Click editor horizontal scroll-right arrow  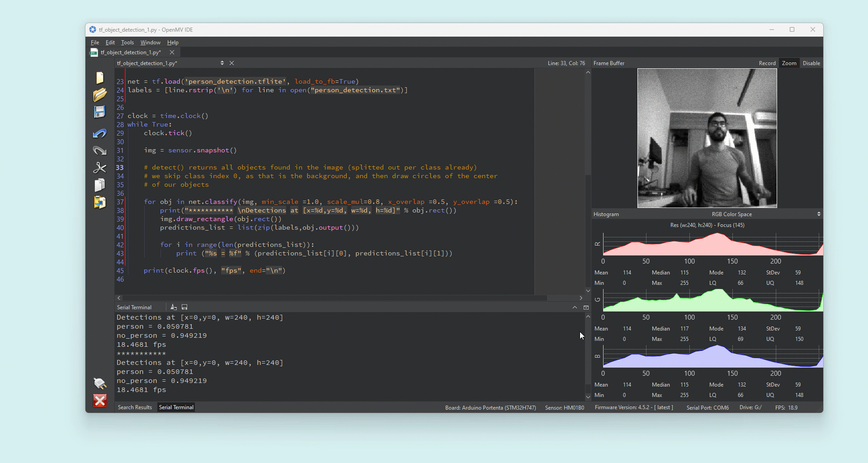point(581,298)
